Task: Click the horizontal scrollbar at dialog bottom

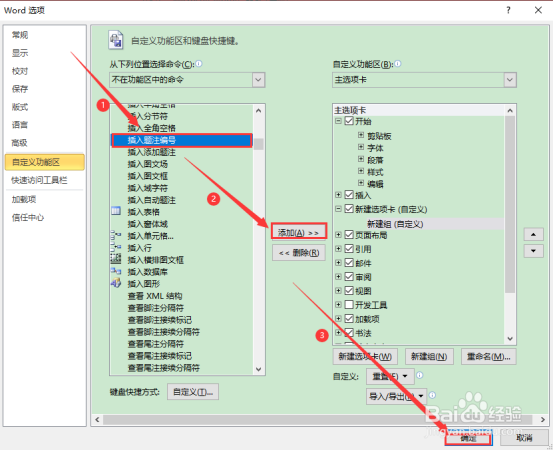Action: [317, 419]
